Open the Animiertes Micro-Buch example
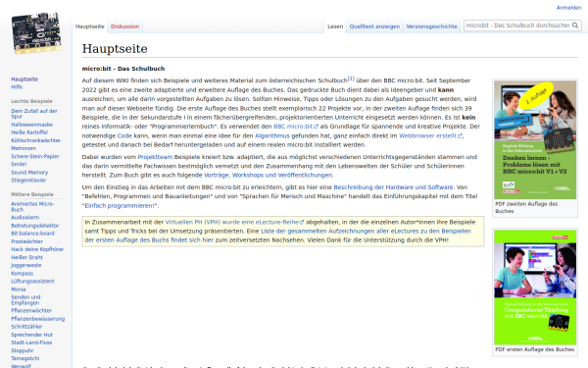The width and height of the screenshot is (588, 368). point(32,206)
